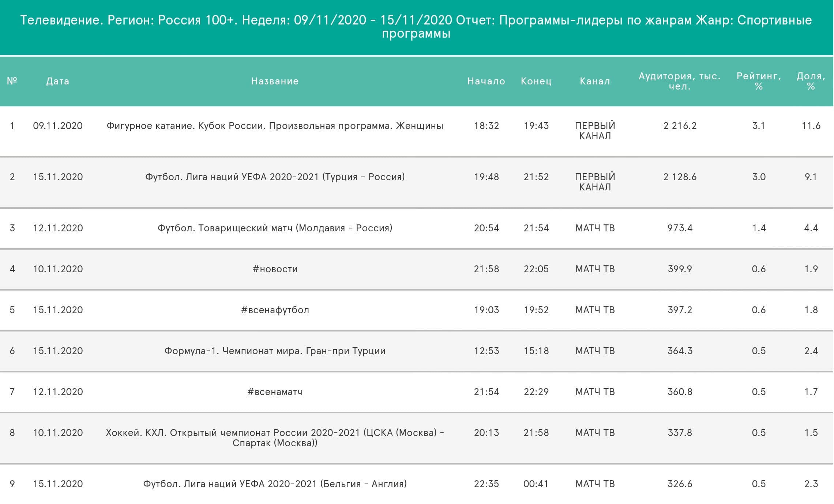Click ПЕРВЫЙ КАНАЛ in the figure skating row
Image resolution: width=834 pixels, height=504 pixels.
(x=595, y=131)
